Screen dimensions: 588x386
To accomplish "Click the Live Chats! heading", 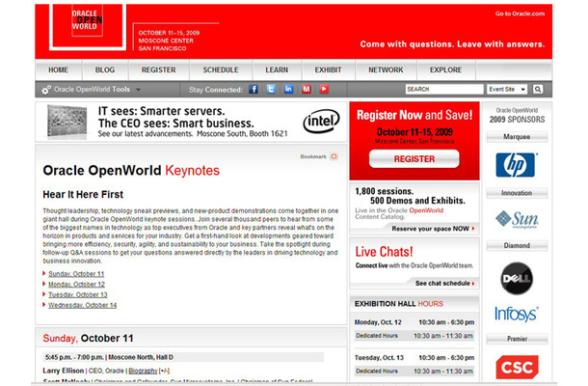I will pos(384,252).
